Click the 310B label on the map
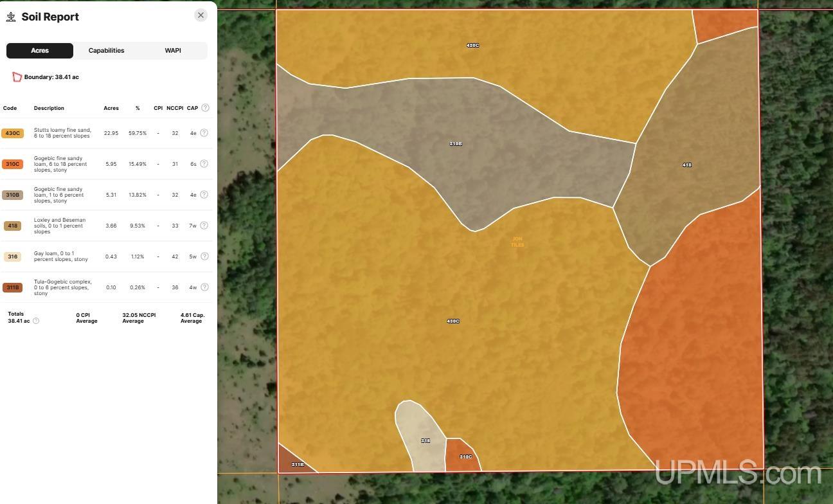Image resolution: width=833 pixels, height=504 pixels. (455, 144)
